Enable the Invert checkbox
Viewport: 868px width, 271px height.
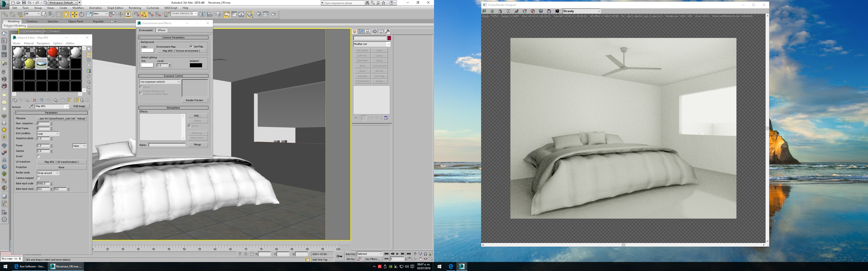coord(38,157)
